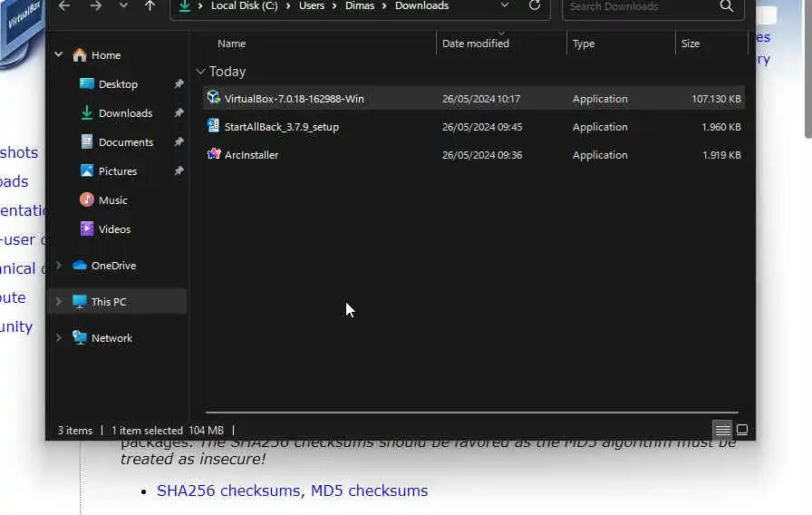Select StartAllBack_3.7.9_setup file name
Viewport: 812px width, 515px height.
coord(282,127)
